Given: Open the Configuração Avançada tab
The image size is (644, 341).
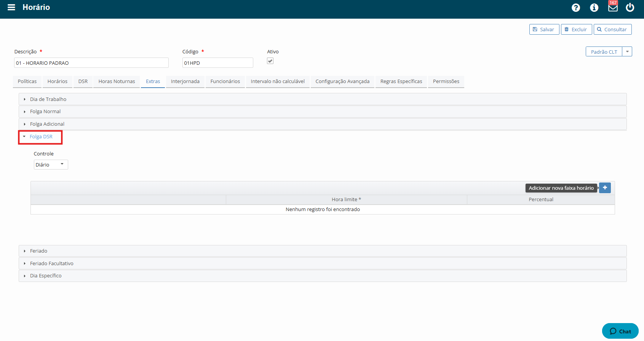Looking at the screenshot, I should tap(342, 82).
